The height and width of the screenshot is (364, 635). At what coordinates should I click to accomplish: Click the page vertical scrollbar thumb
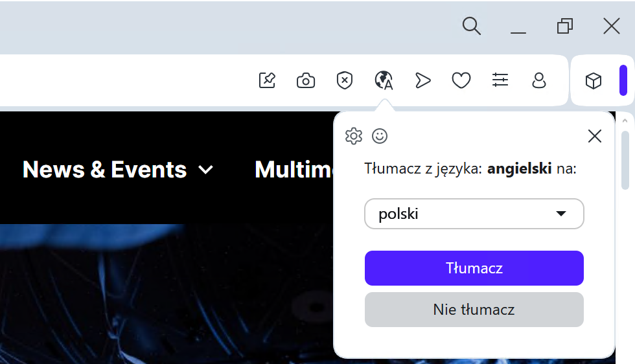pos(625,161)
